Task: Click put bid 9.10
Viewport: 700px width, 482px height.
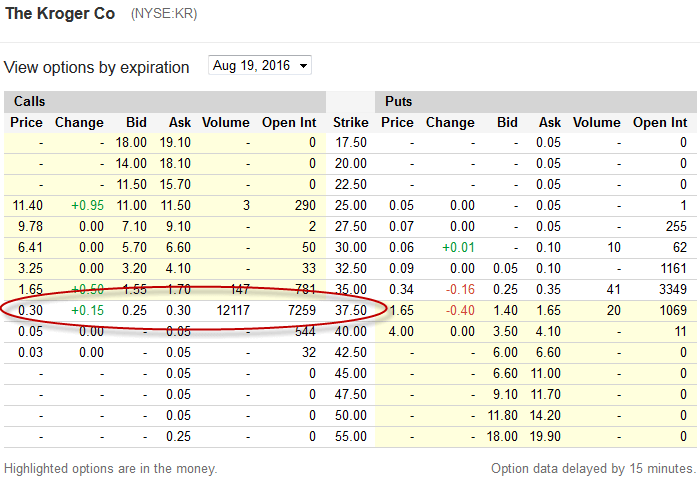Action: point(505,394)
